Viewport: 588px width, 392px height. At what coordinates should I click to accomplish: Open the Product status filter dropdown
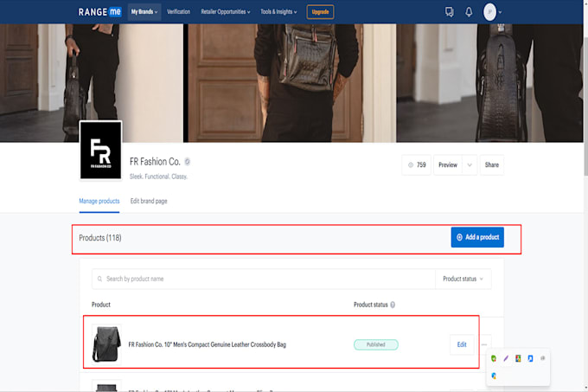[x=463, y=279]
